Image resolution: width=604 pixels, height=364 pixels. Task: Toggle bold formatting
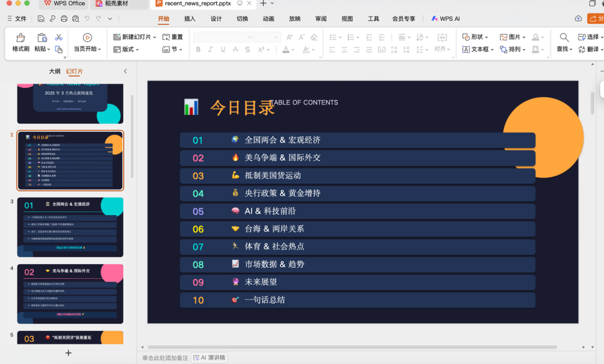pyautogui.click(x=198, y=49)
